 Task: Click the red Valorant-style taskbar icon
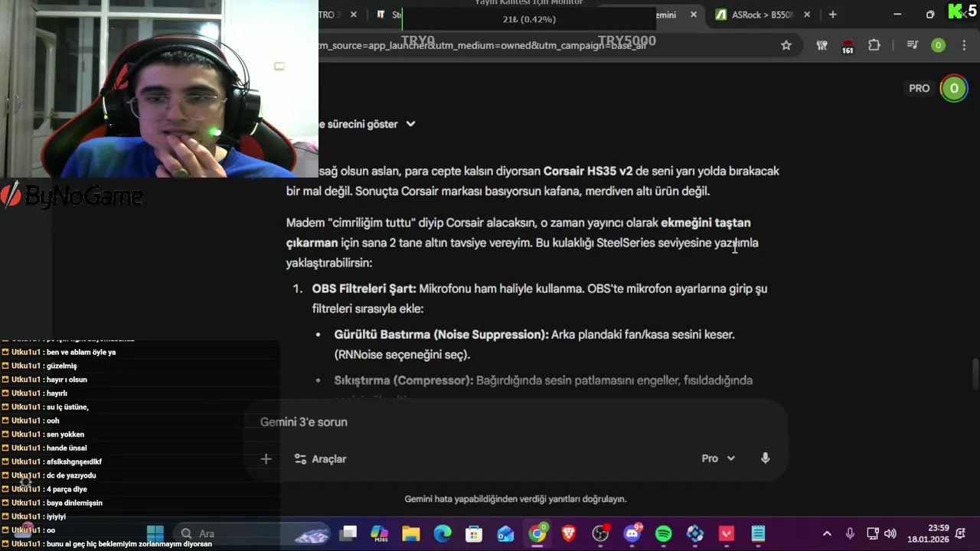(x=727, y=533)
